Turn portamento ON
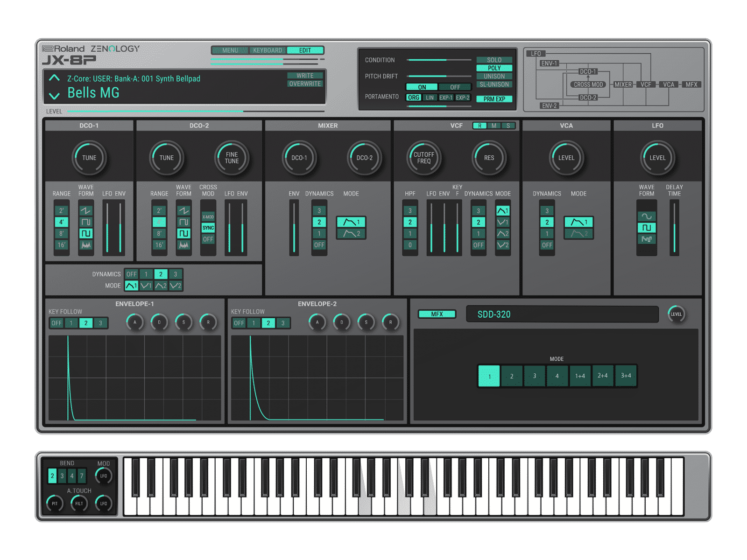The width and height of the screenshot is (747, 560). tap(422, 87)
